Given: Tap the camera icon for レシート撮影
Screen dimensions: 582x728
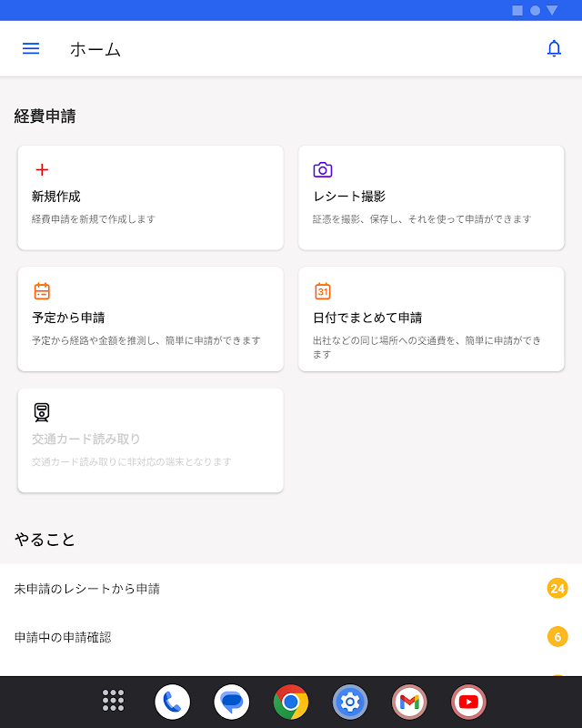Looking at the screenshot, I should coord(323,170).
